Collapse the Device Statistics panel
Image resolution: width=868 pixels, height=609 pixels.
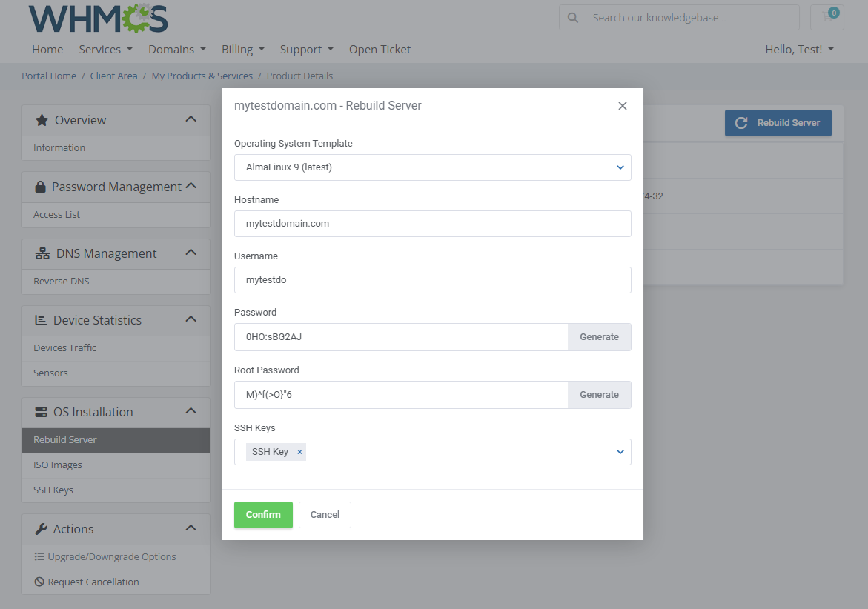(x=191, y=319)
